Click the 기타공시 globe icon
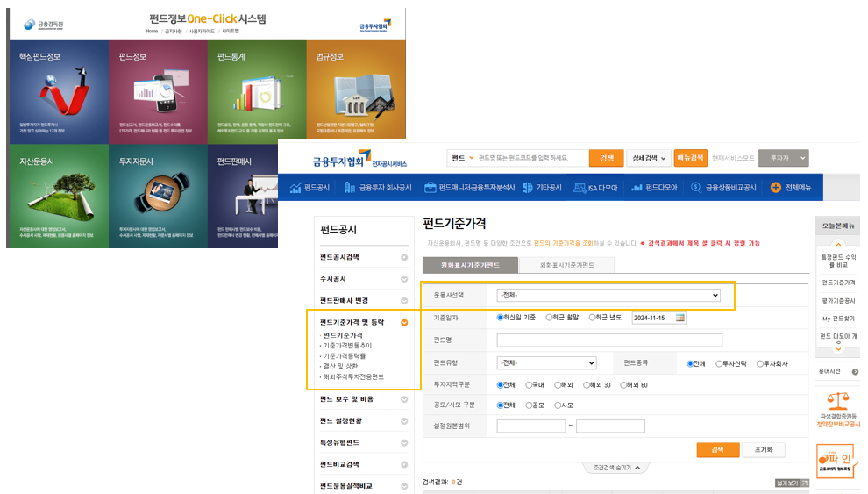The width and height of the screenshot is (868, 494). point(527,188)
